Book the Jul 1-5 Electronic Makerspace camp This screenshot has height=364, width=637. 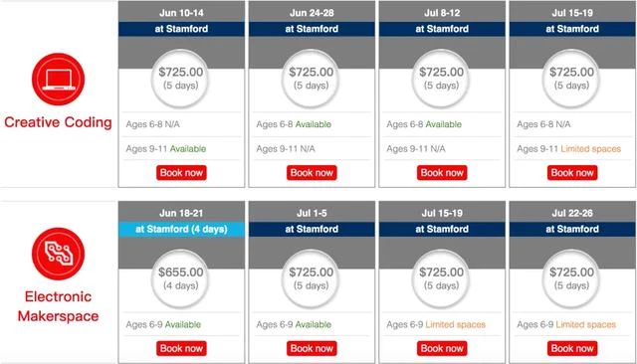point(312,348)
